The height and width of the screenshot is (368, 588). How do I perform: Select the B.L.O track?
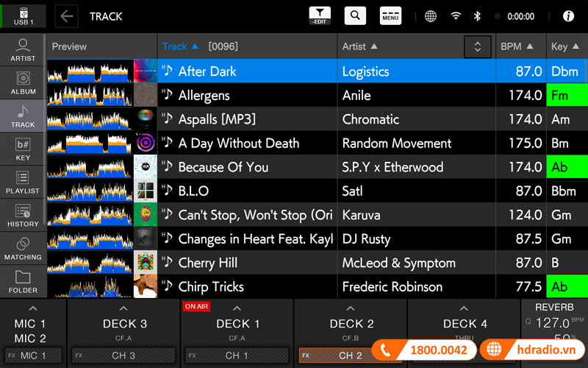tap(316, 191)
